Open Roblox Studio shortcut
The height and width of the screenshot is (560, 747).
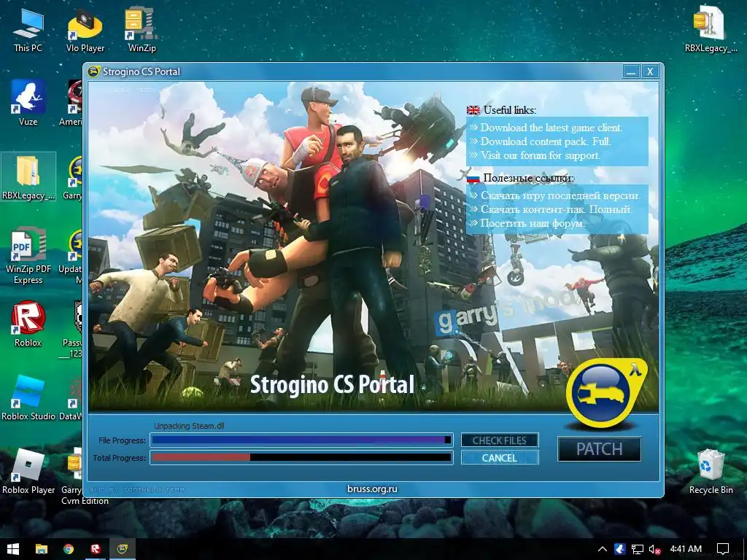pos(28,398)
